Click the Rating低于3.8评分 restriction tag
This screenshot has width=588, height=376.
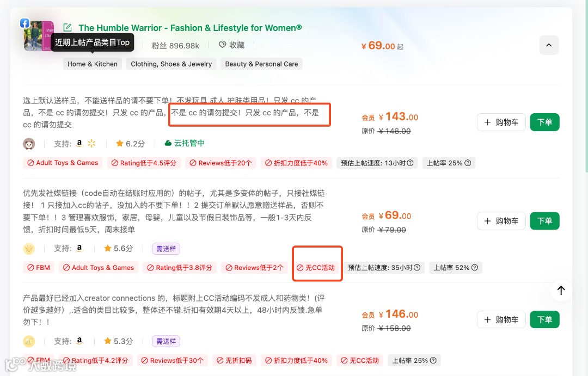click(180, 268)
